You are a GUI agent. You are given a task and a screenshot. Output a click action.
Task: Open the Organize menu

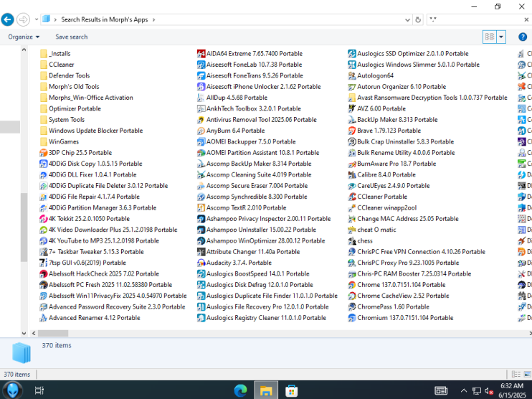(x=24, y=37)
